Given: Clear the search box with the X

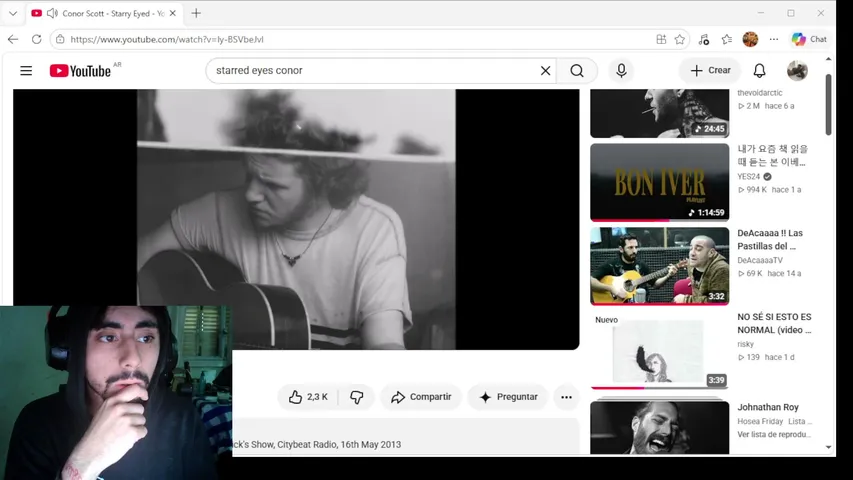Looking at the screenshot, I should (545, 71).
